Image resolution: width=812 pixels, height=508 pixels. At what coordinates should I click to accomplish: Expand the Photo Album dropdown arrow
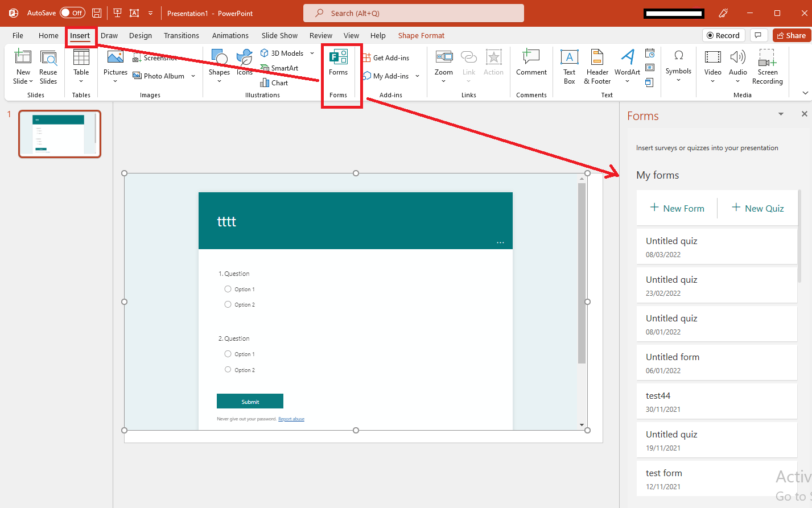(x=193, y=76)
